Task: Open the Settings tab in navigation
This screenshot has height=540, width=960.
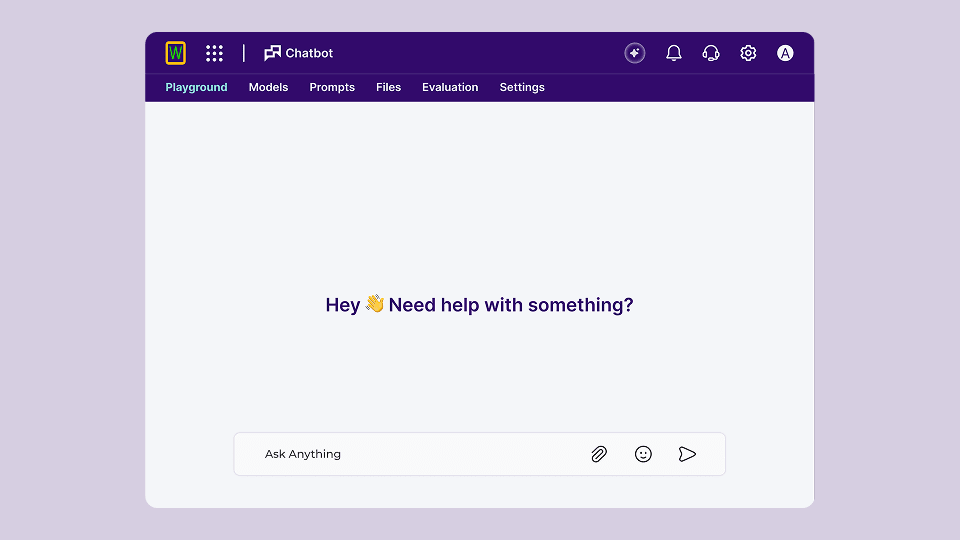Action: 522,87
